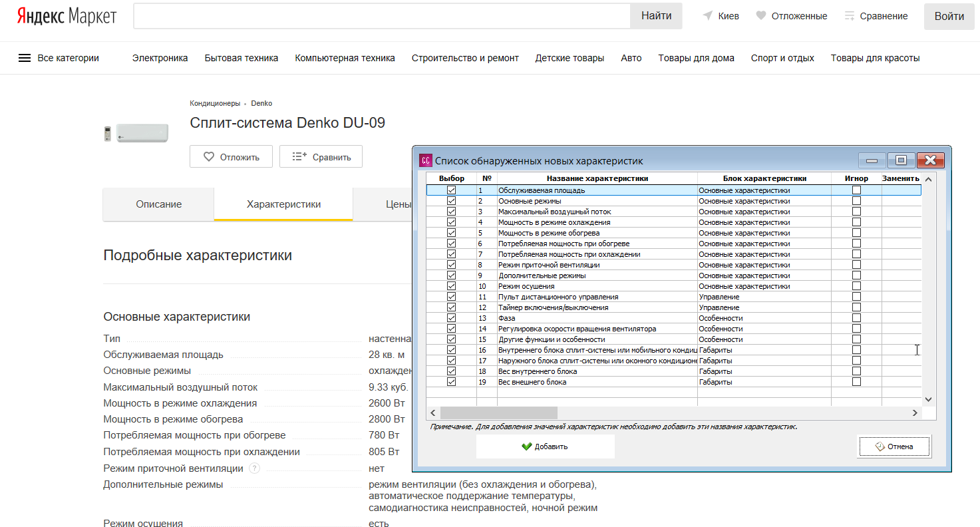Open the Строительство и ремонт category
This screenshot has width=980, height=527.
(x=465, y=58)
